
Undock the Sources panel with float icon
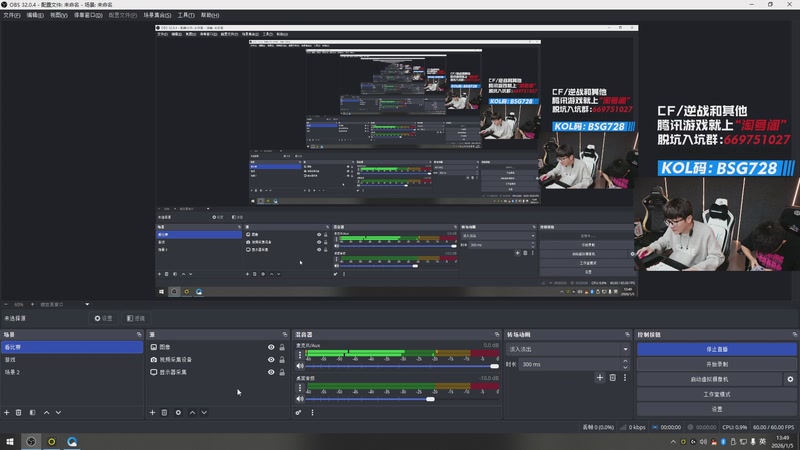(x=285, y=335)
